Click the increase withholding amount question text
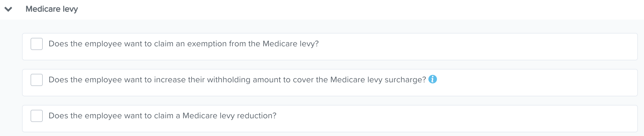644x136 pixels. 237,80
